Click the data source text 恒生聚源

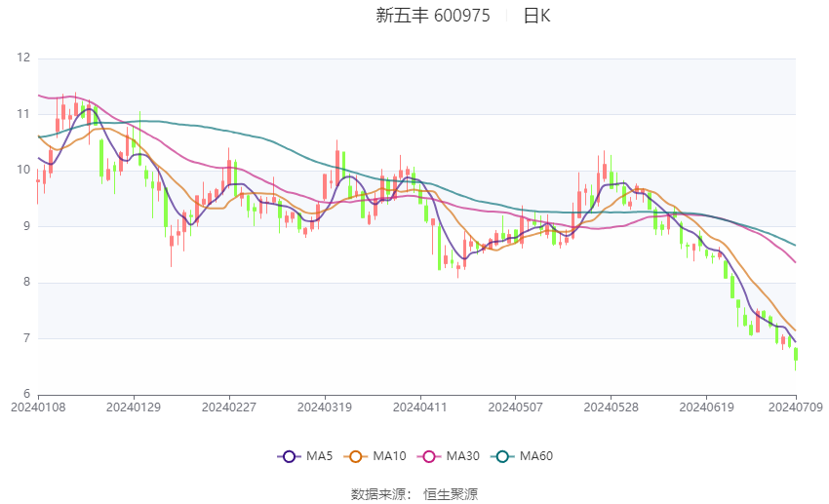tap(451, 494)
